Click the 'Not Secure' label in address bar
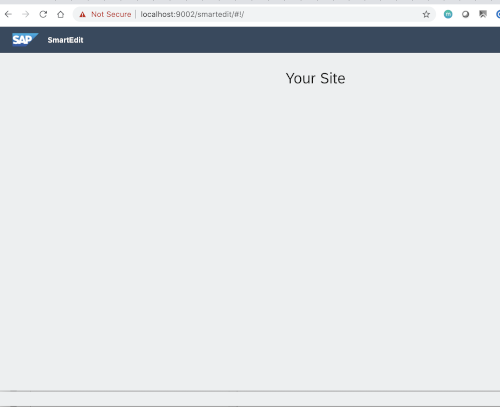The height and width of the screenshot is (407, 500). pos(111,14)
